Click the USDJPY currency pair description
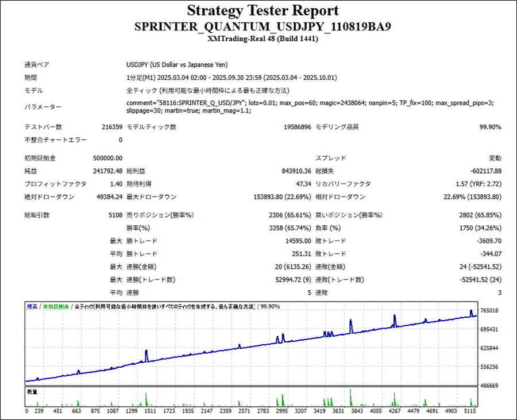 point(180,65)
